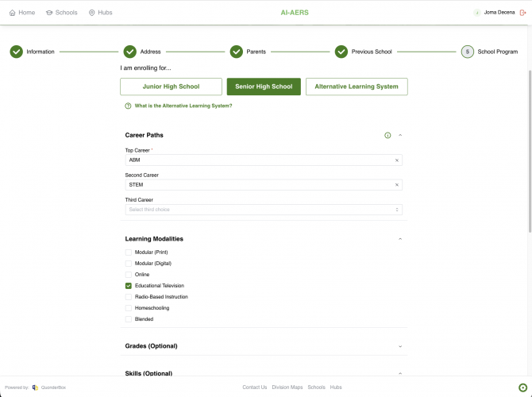The width and height of the screenshot is (532, 397).
Task: Uncheck the Educational Television checkbox
Action: [129, 286]
